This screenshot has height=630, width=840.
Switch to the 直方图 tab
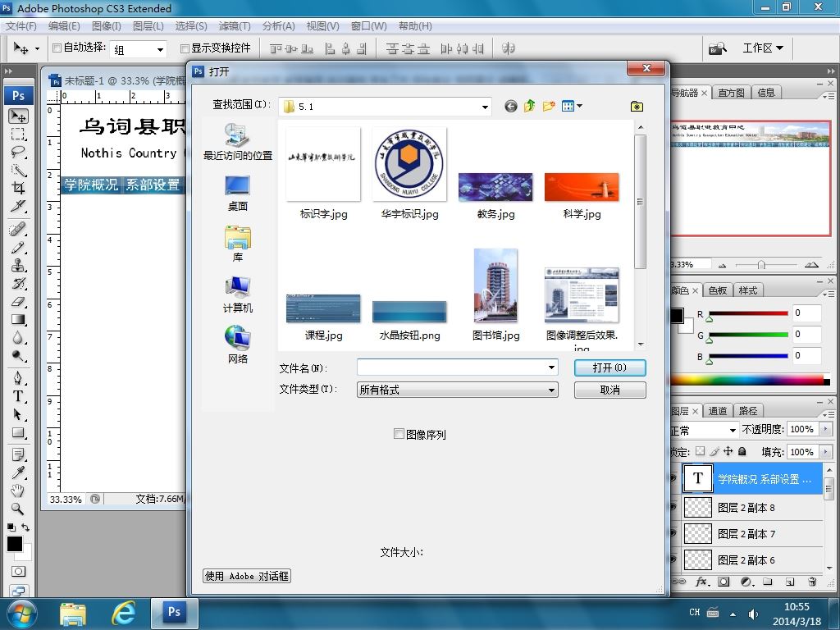pos(731,93)
